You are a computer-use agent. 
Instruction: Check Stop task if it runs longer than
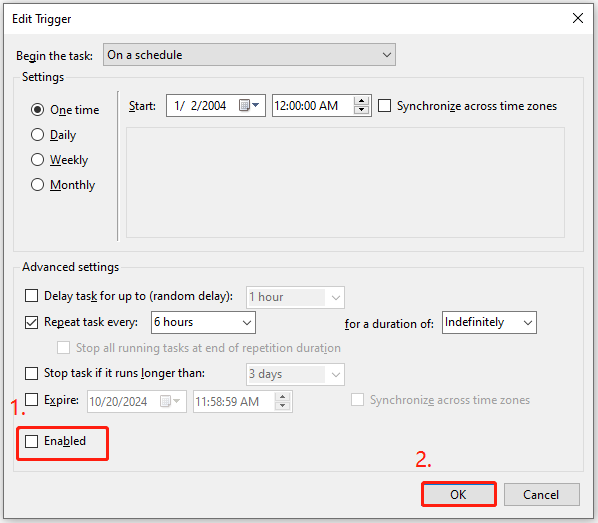(32, 373)
